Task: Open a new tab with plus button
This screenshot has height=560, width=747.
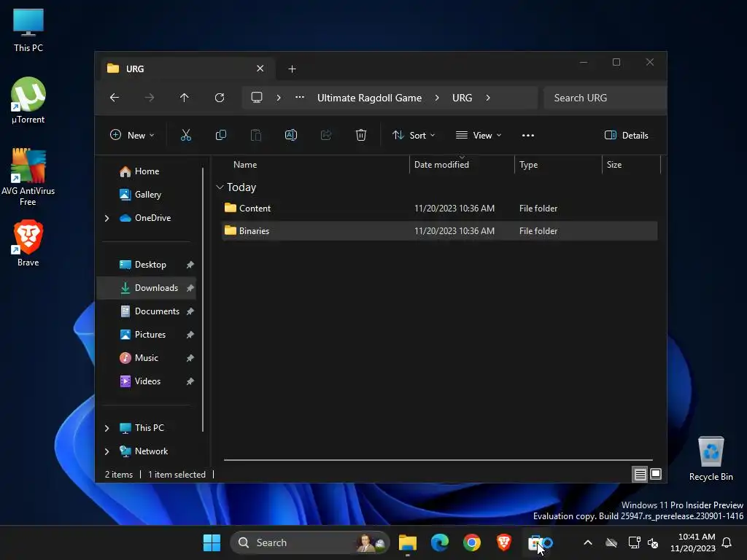Action: 292,69
